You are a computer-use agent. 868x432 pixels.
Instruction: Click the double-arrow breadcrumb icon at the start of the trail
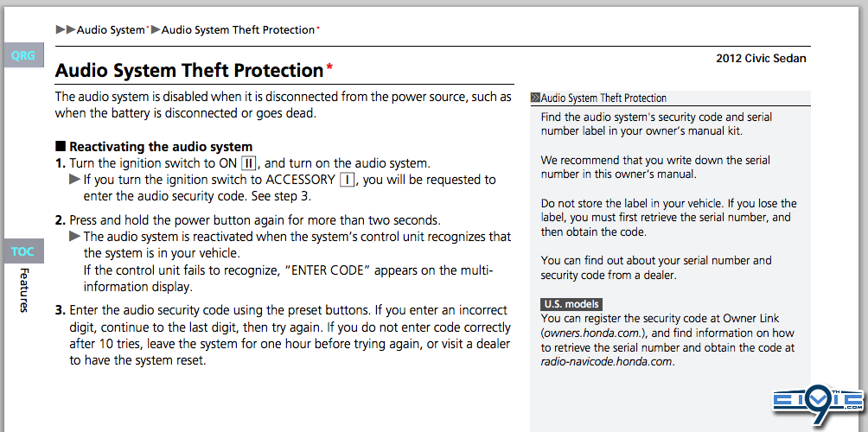[66, 30]
